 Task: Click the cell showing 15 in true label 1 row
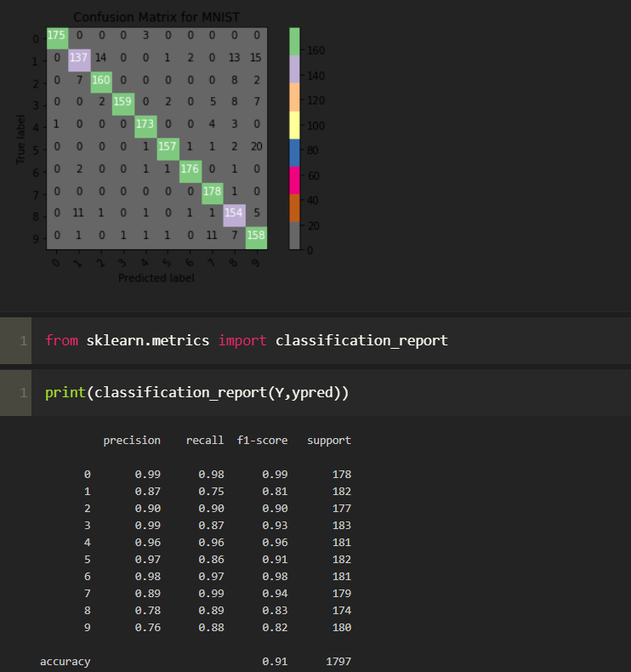(x=256, y=58)
